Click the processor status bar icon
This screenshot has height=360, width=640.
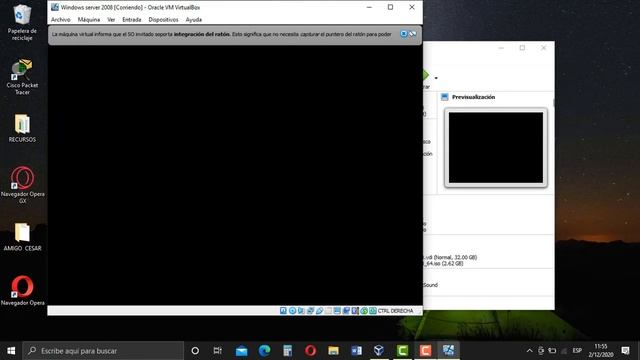[355, 311]
